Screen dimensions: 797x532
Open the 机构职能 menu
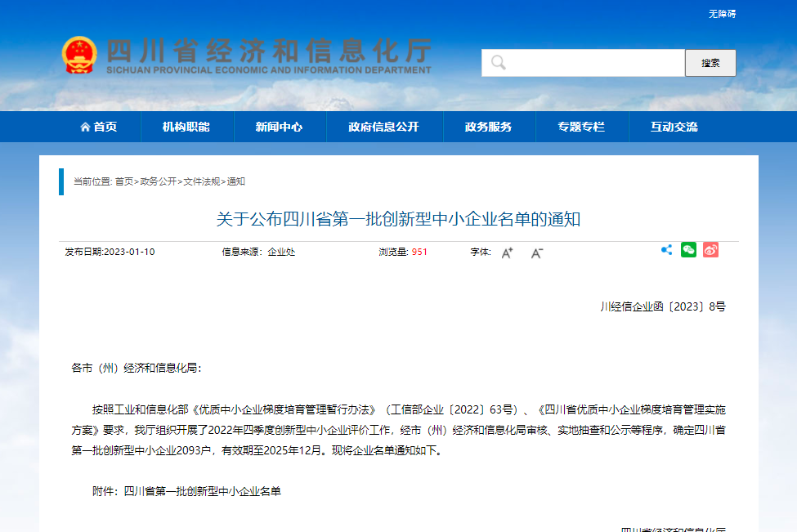(186, 127)
